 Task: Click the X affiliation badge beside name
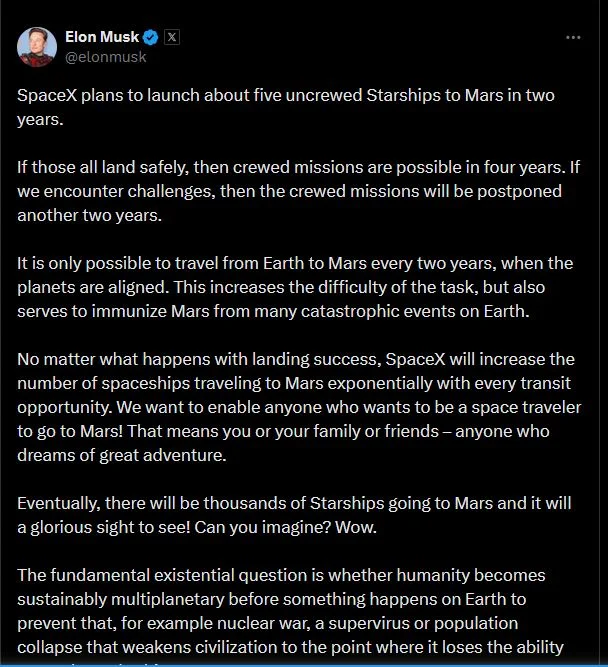point(170,38)
